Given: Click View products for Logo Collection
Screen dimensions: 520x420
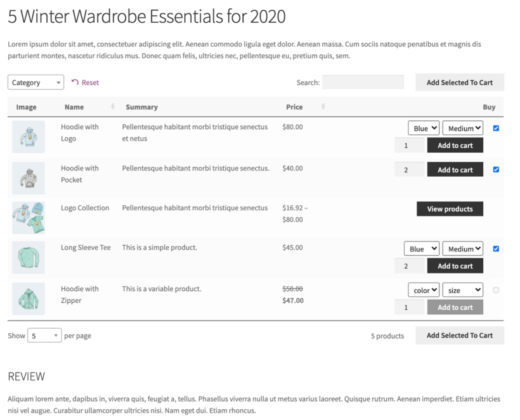Looking at the screenshot, I should point(450,208).
